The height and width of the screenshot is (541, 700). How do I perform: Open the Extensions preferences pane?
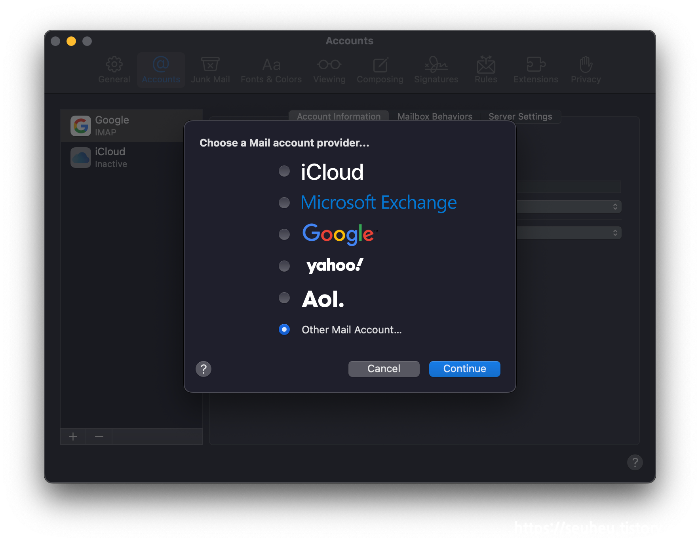tap(536, 70)
